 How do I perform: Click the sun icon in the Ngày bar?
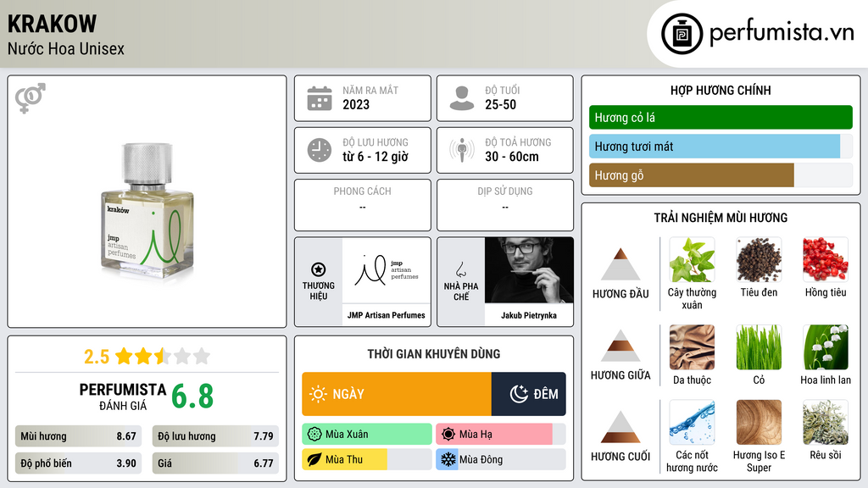click(x=319, y=394)
